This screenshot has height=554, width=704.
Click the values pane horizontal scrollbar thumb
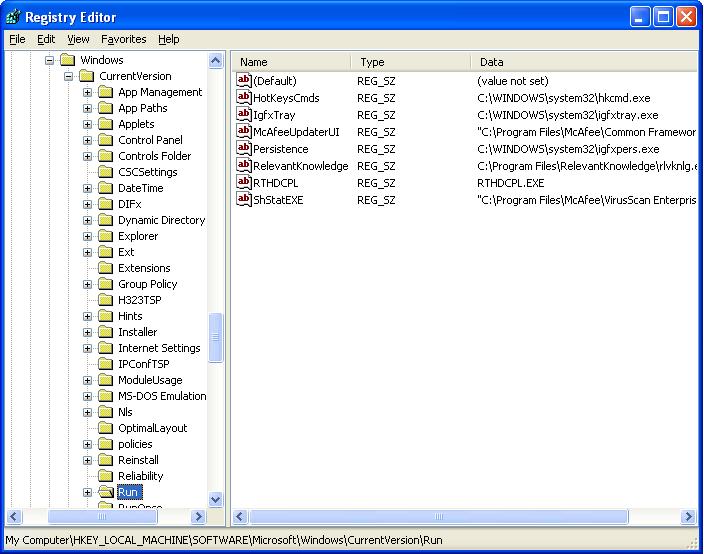[x=439, y=517]
